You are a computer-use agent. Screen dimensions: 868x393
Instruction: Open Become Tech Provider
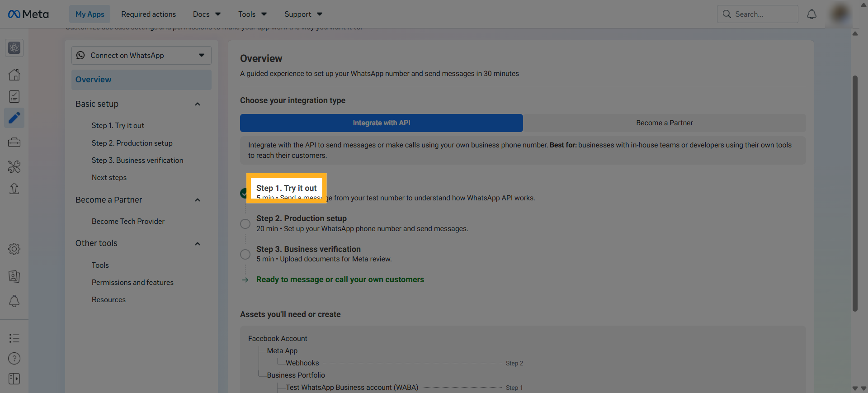tap(128, 221)
